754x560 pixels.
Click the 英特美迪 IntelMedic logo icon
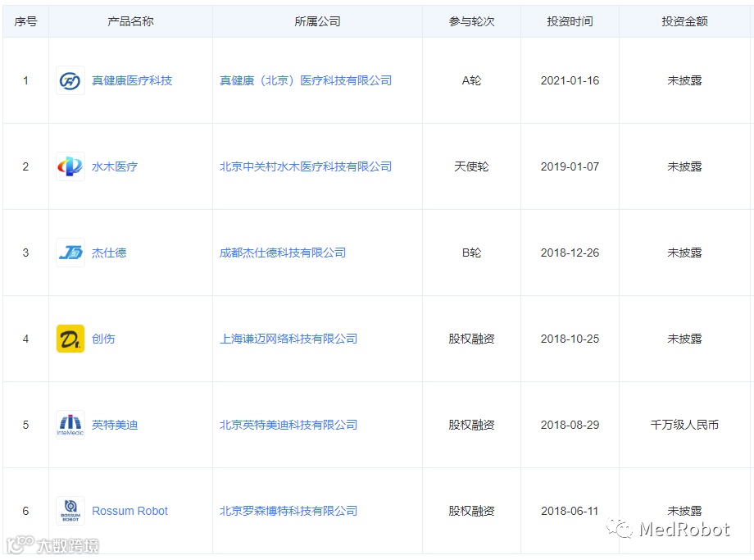click(70, 425)
